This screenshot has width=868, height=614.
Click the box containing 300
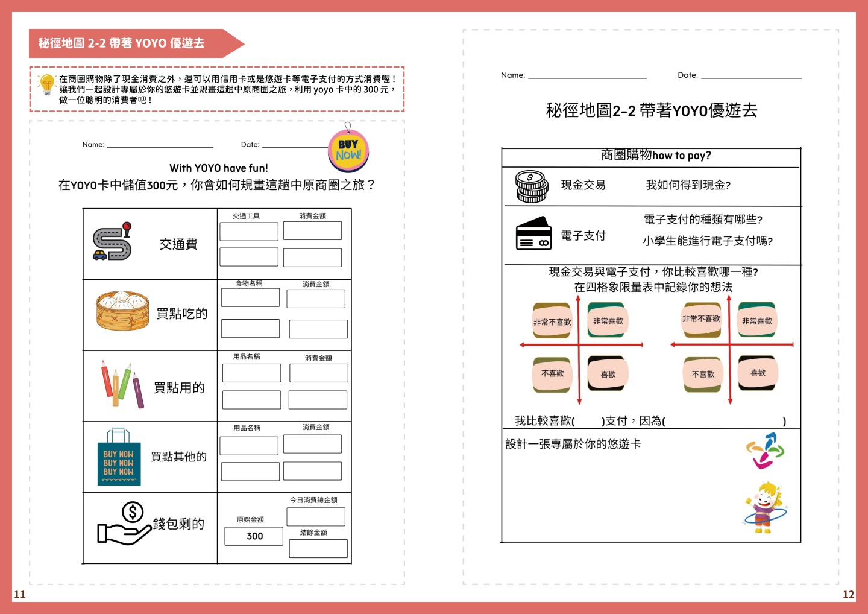tap(254, 536)
